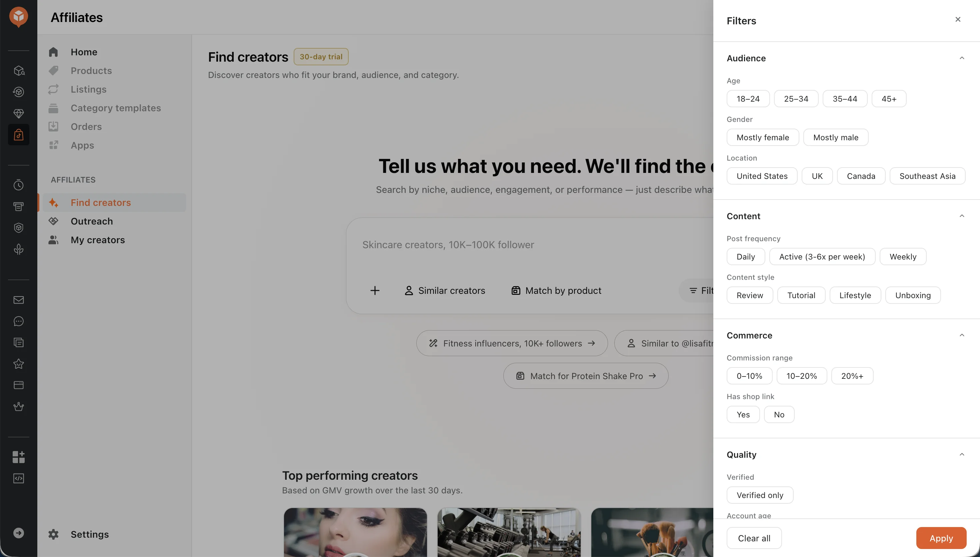Toggle the 18–24 age filter
980x557 pixels.
pos(748,99)
